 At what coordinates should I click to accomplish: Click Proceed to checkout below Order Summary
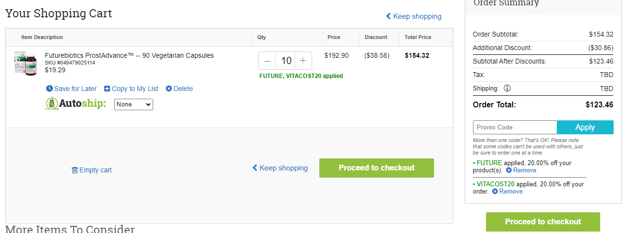click(543, 222)
